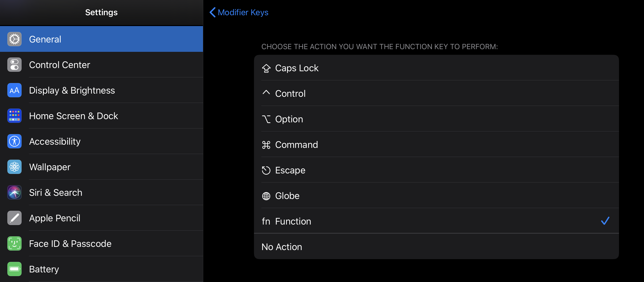644x282 pixels.
Task: Tap the Home Screen & Dock grid icon
Action: coord(14,116)
